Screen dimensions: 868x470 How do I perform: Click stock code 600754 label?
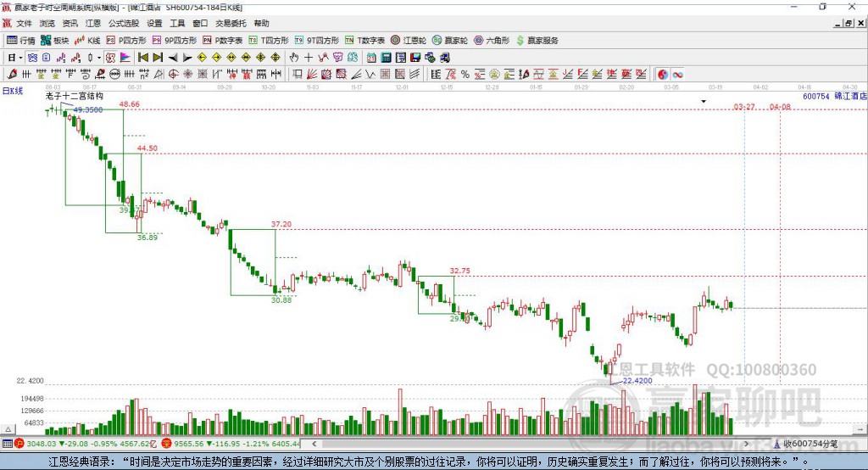click(x=816, y=96)
